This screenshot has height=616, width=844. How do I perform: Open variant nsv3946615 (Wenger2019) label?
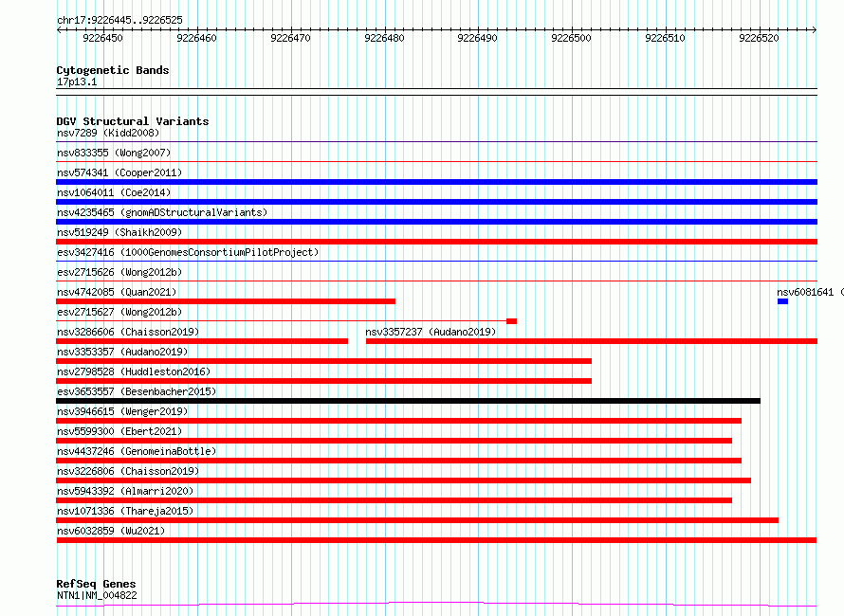122,411
